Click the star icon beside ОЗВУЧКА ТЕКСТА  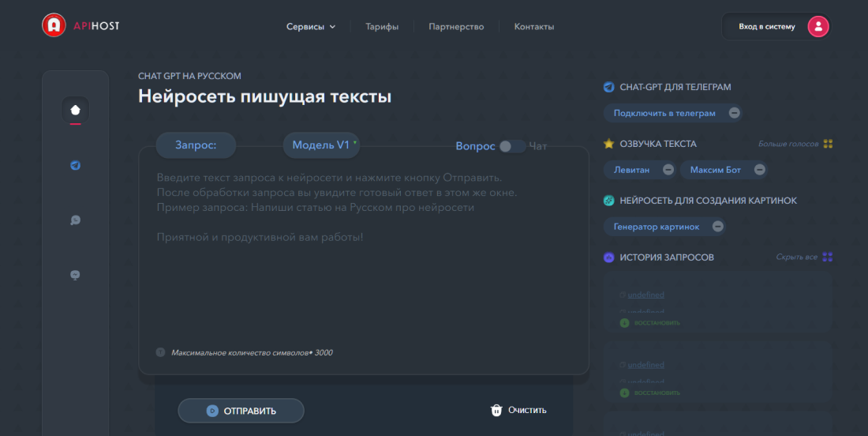(x=609, y=144)
